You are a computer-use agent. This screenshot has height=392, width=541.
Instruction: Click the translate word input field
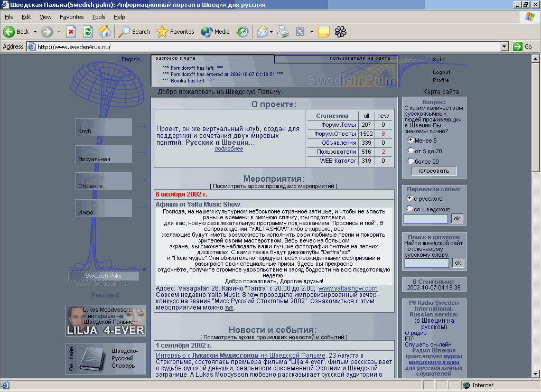click(x=426, y=218)
